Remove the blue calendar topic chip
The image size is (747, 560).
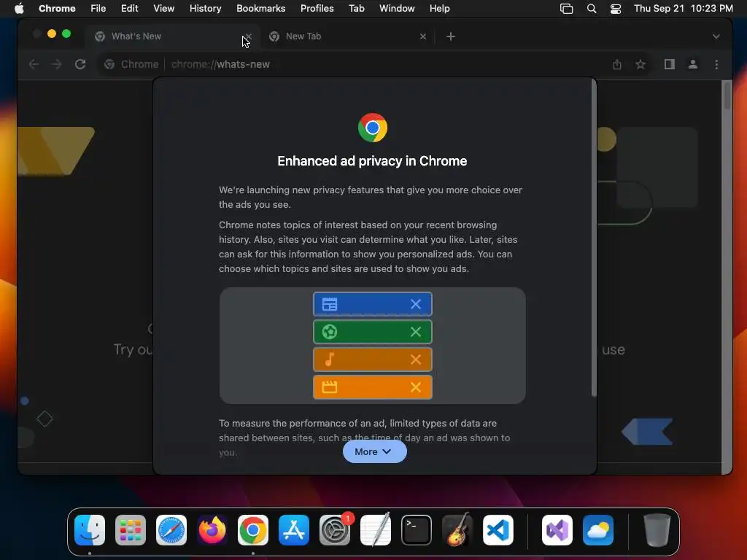416,304
